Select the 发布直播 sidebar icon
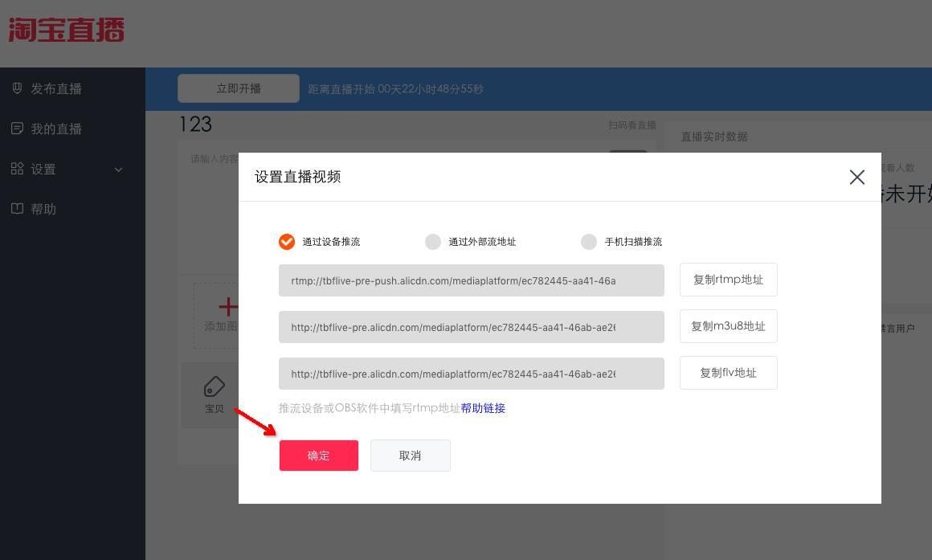Image resolution: width=932 pixels, height=560 pixels. pos(17,88)
